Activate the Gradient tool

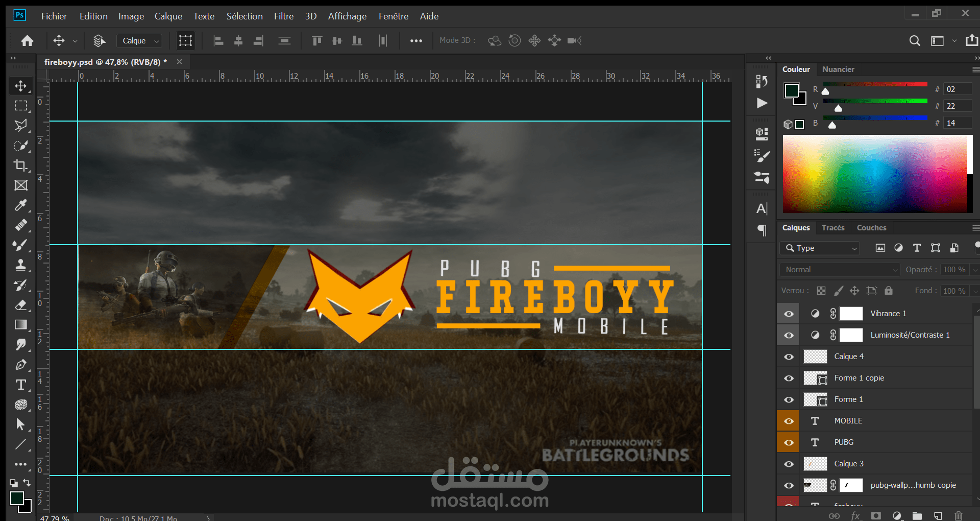20,325
